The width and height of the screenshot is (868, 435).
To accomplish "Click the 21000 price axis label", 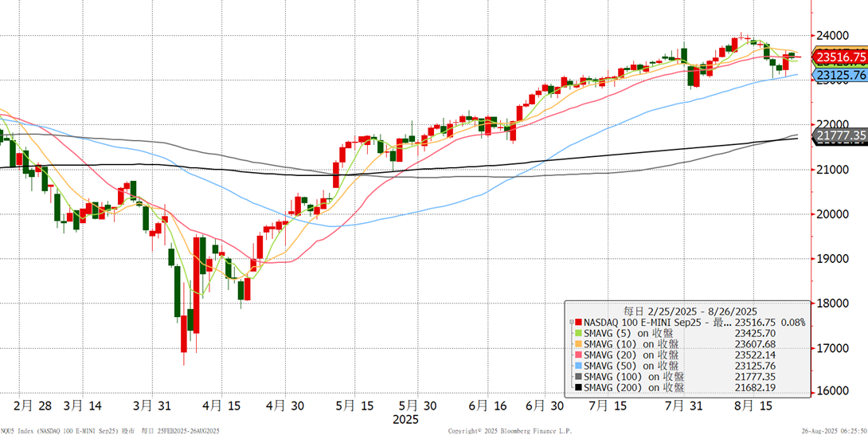I will [833, 170].
